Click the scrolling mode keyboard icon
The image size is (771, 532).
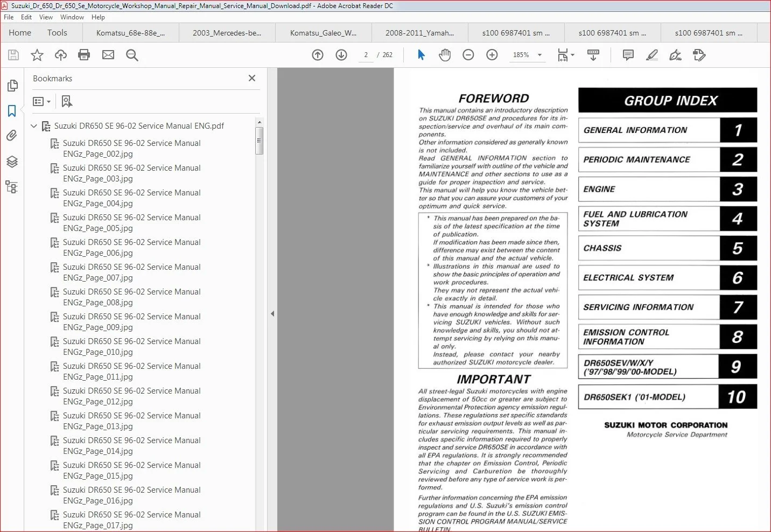click(x=593, y=55)
